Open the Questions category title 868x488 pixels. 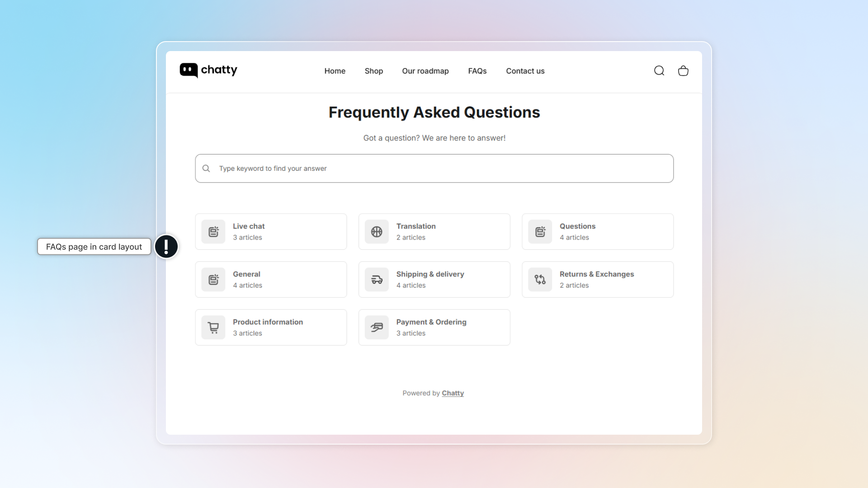(577, 226)
